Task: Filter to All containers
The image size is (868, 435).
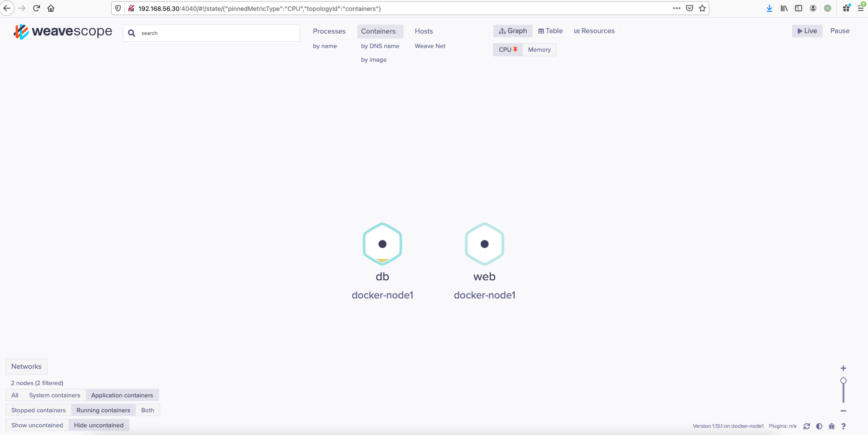Action: tap(15, 395)
